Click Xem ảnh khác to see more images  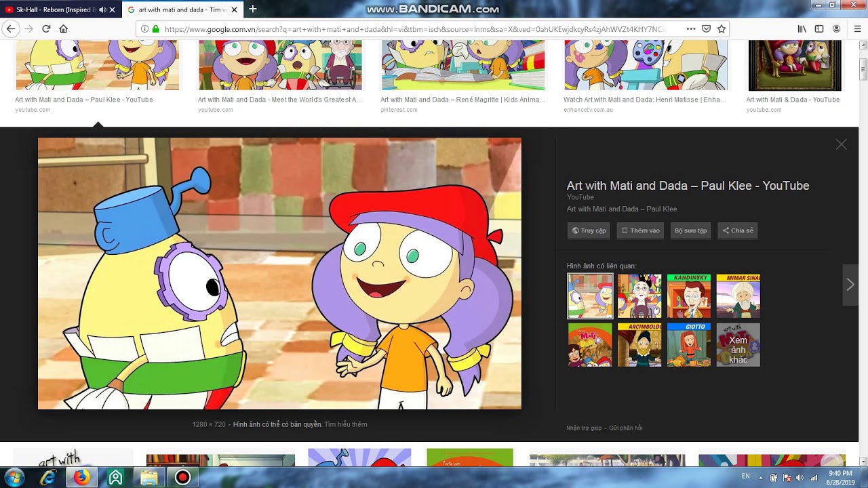pyautogui.click(x=738, y=345)
